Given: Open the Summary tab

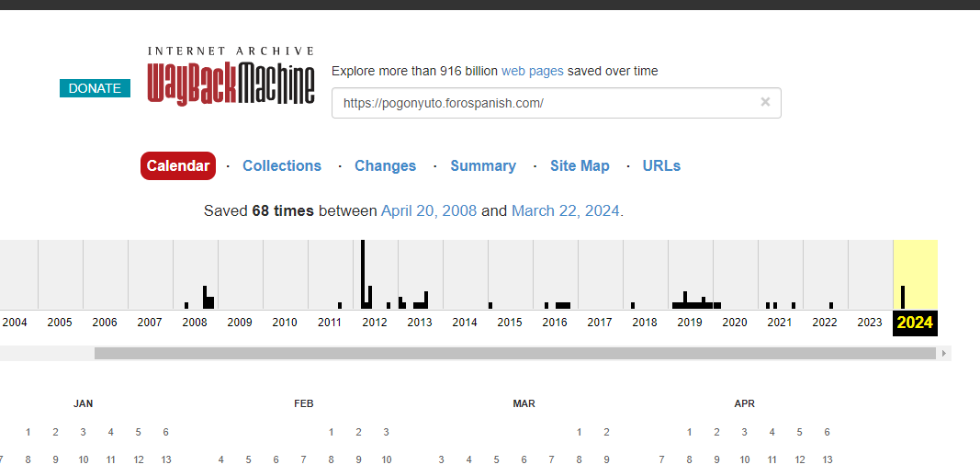Looking at the screenshot, I should pyautogui.click(x=483, y=166).
